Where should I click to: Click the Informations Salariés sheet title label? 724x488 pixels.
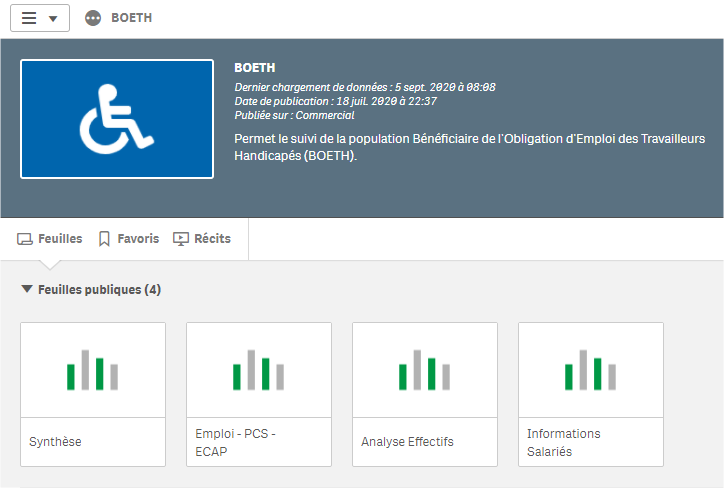pos(564,442)
